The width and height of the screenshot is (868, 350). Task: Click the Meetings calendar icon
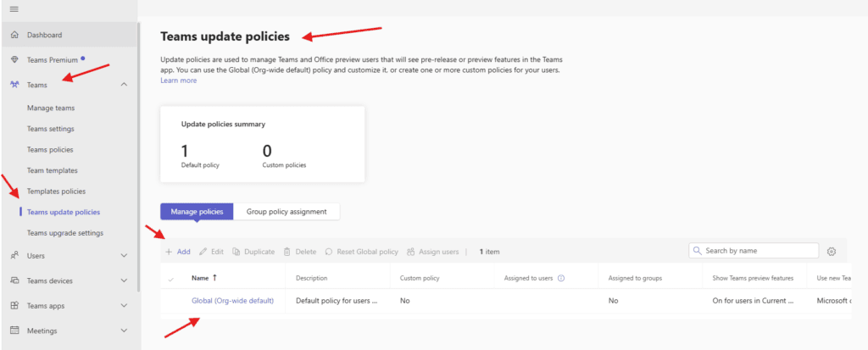[x=14, y=331]
